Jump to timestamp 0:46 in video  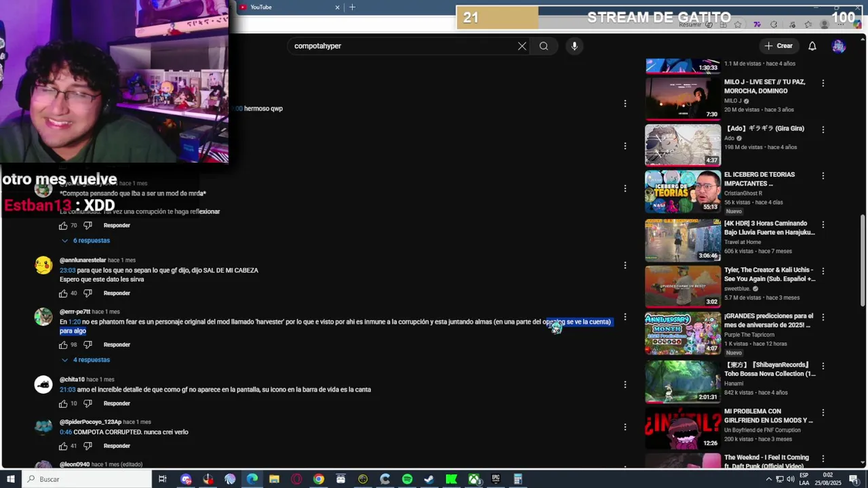click(66, 432)
